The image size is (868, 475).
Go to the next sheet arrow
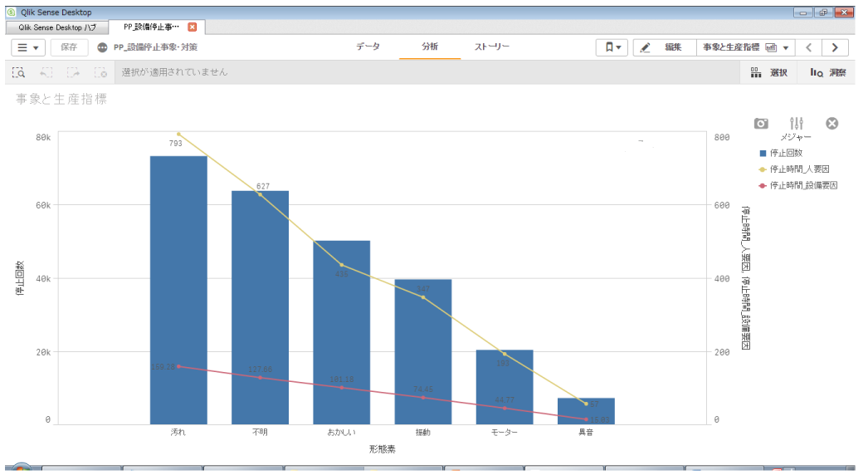tap(834, 47)
